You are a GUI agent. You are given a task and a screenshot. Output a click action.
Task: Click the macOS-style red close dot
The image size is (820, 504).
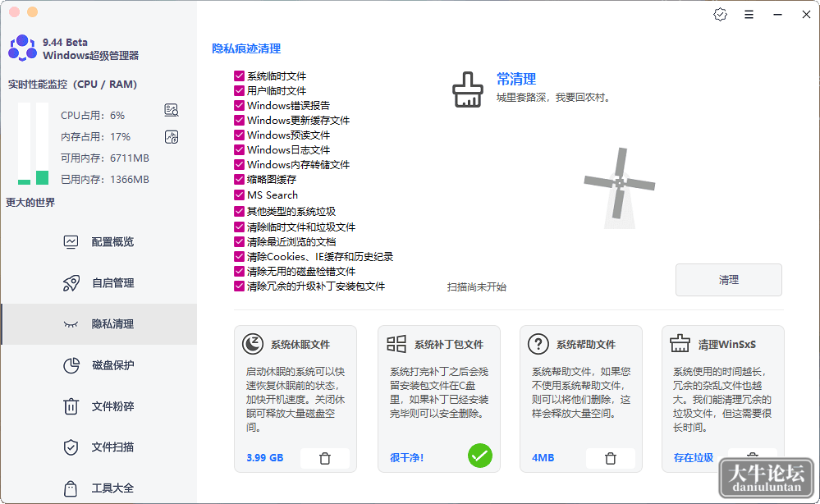15,12
